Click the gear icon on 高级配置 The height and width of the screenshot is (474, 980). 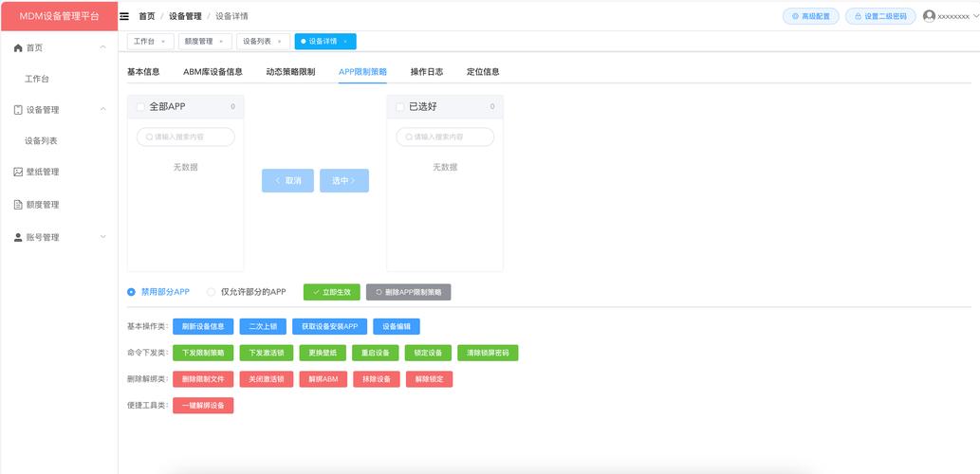click(x=795, y=16)
